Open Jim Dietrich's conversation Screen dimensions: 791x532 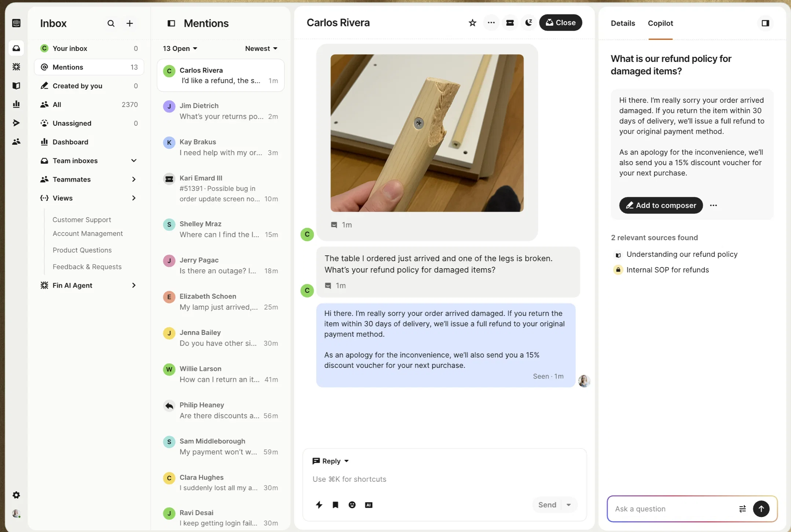point(221,111)
